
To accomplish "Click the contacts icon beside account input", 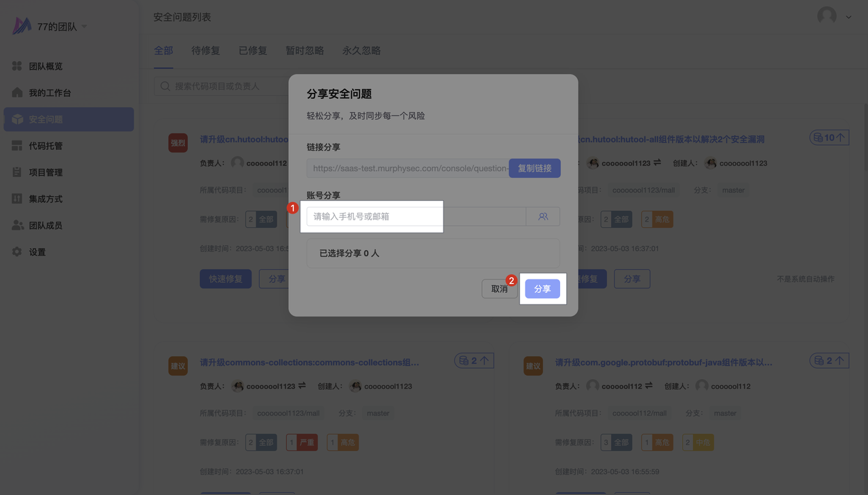I will [542, 217].
